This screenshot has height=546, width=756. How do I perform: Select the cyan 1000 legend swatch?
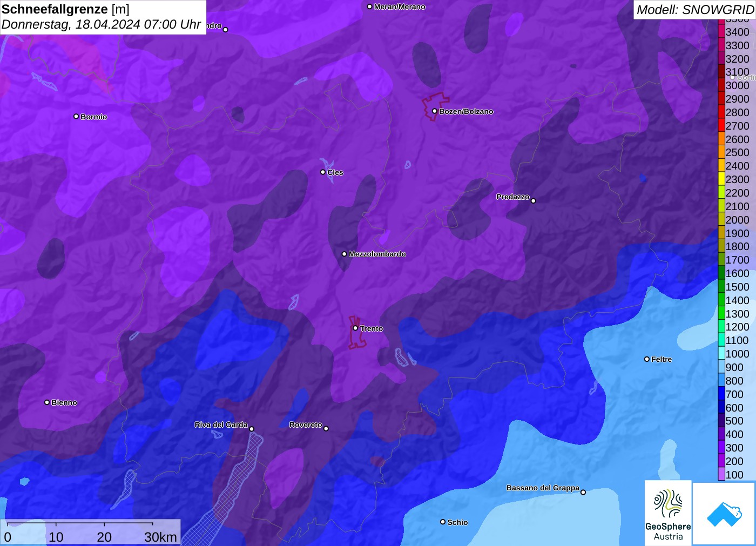(x=721, y=354)
